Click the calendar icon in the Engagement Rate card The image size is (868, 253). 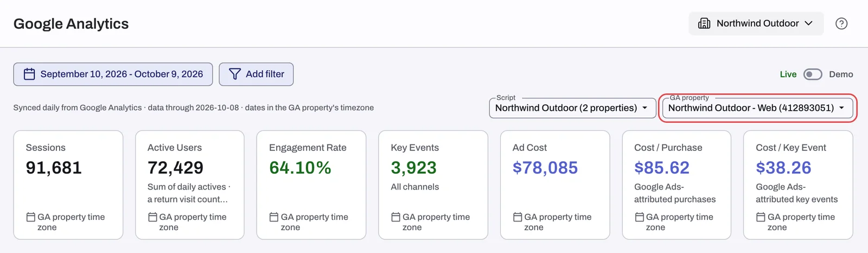tap(274, 217)
